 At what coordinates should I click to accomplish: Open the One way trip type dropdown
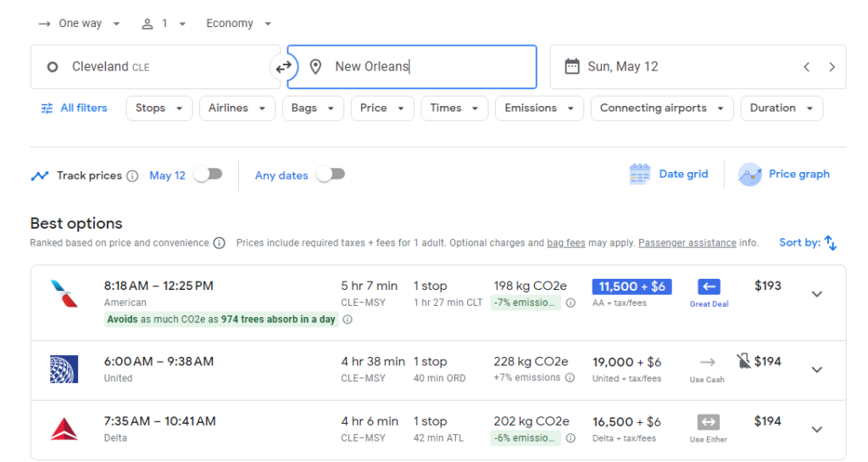pyautogui.click(x=80, y=24)
